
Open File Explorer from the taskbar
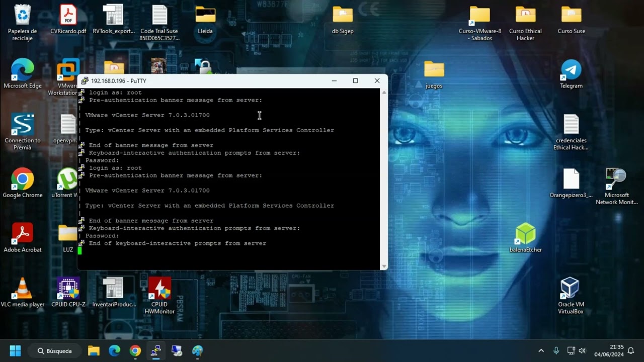click(x=94, y=350)
